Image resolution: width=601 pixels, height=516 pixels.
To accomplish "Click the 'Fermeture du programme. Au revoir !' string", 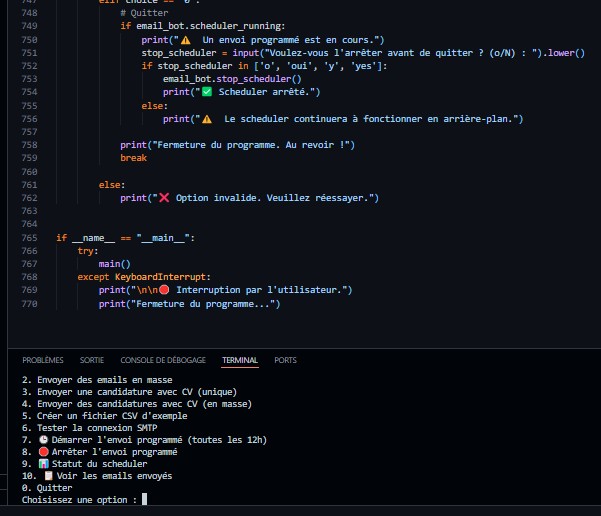I will pyautogui.click(x=251, y=145).
